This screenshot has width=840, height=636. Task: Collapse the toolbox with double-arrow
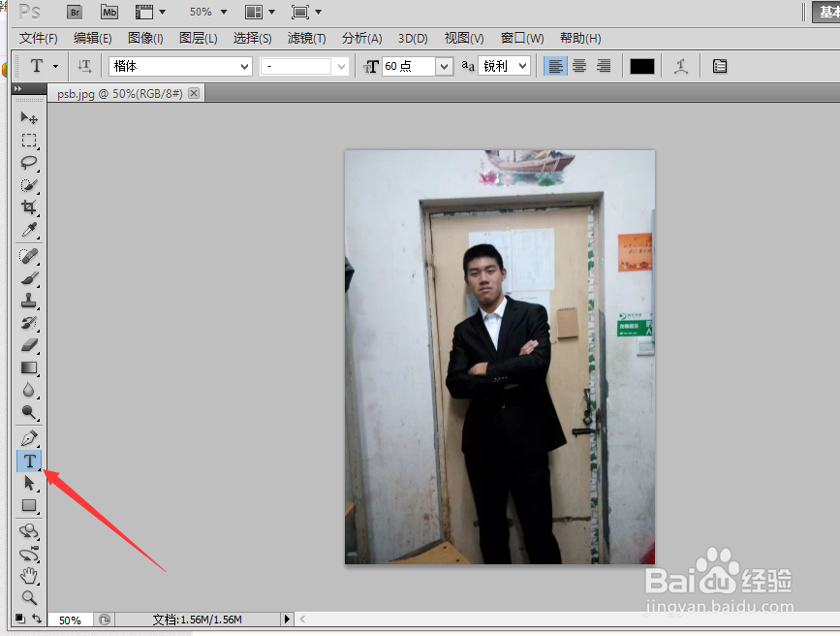click(17, 88)
